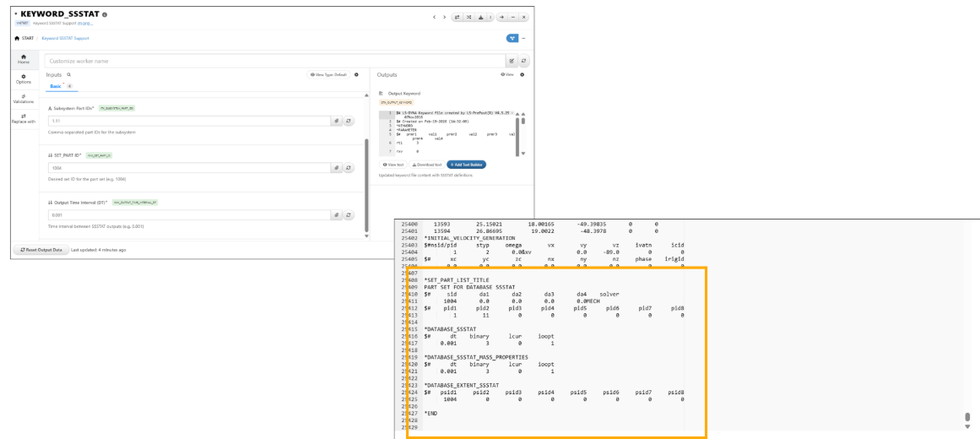Click the Outputs settings gear icon
This screenshot has width=980, height=439.
(522, 75)
